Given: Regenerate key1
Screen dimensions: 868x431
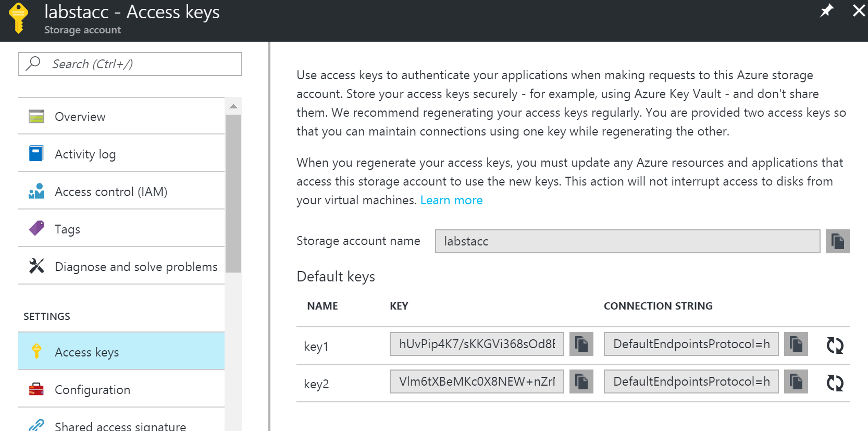Looking at the screenshot, I should (x=835, y=345).
